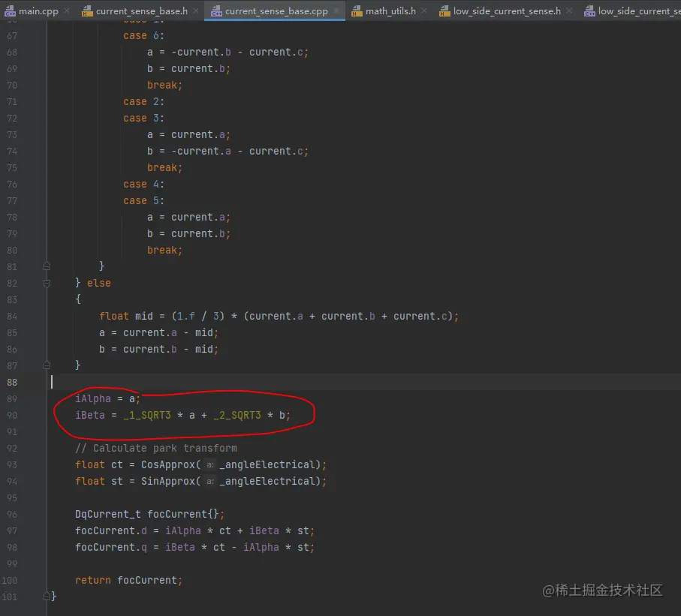Click the 'return focCurrent;' statement
Screen dimensions: 681x616
(128, 580)
